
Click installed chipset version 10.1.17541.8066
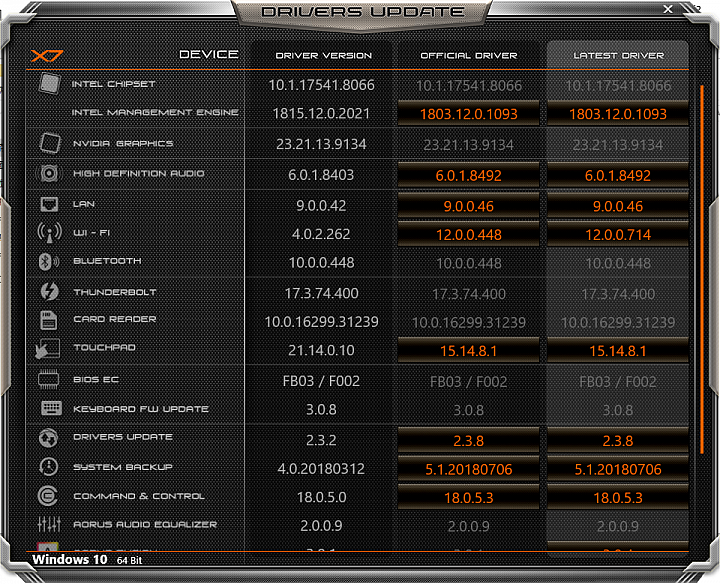[x=321, y=85]
